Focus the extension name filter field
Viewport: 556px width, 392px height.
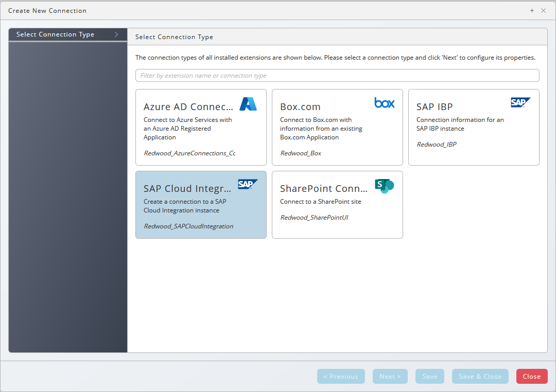point(337,76)
